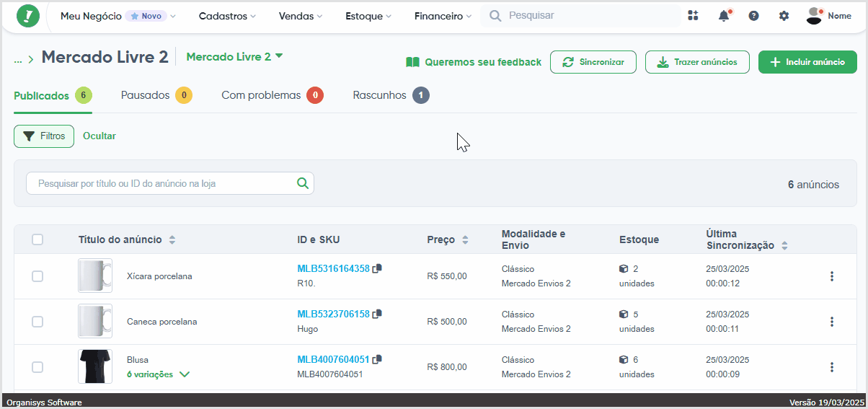The width and height of the screenshot is (868, 409).
Task: Open the Estoque dropdown menu
Action: pyautogui.click(x=368, y=16)
